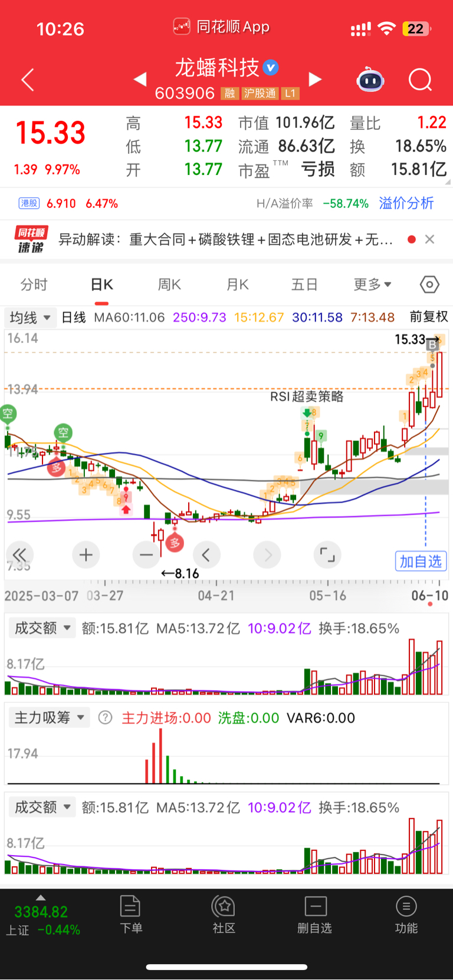Tap the B marker at chart top
453x980 pixels.
432,345
